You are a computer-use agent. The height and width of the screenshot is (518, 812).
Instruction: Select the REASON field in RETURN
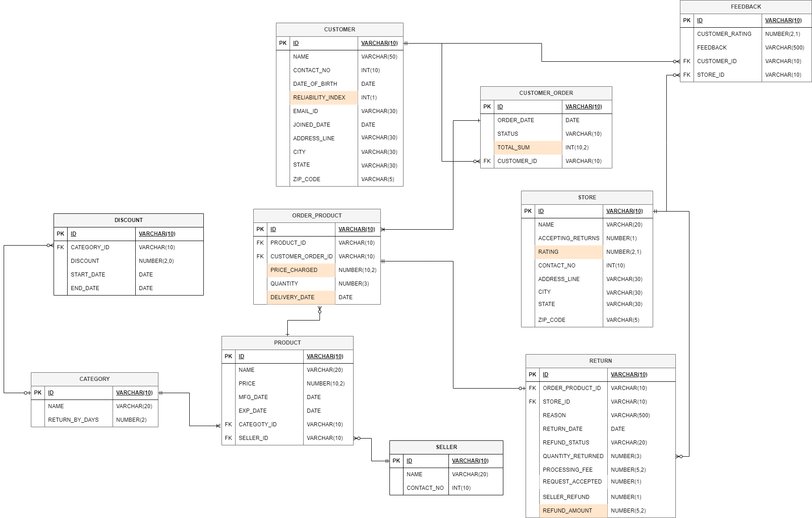(554, 415)
